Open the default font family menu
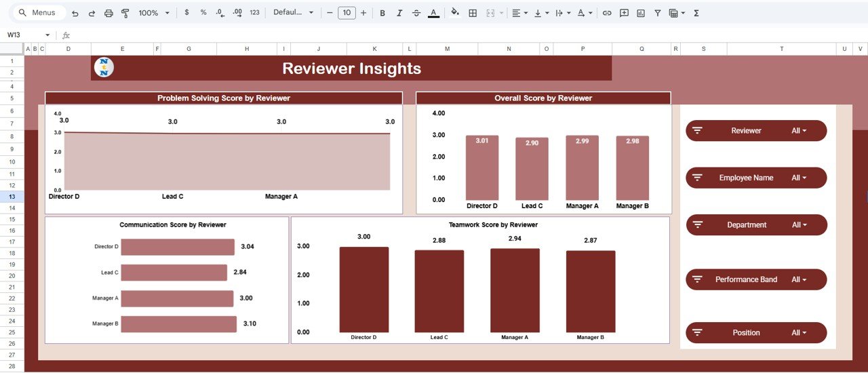This screenshot has width=868, height=373. (x=293, y=13)
